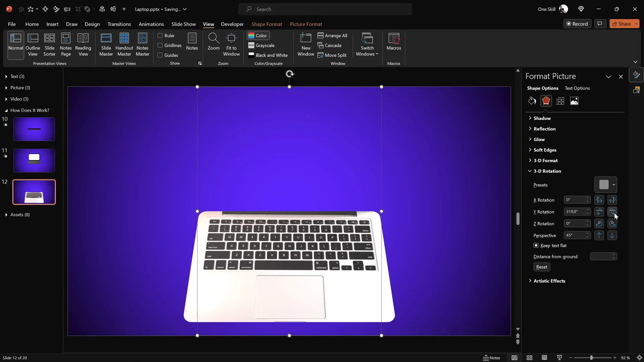This screenshot has height=362, width=644.
Task: Open a New Window
Action: pyautogui.click(x=306, y=45)
